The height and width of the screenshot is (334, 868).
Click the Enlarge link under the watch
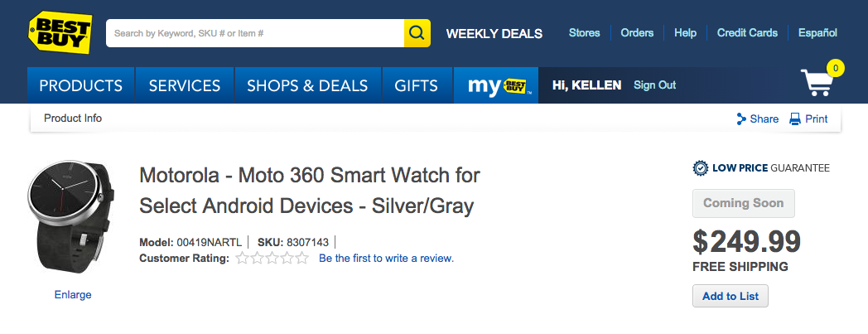73,294
